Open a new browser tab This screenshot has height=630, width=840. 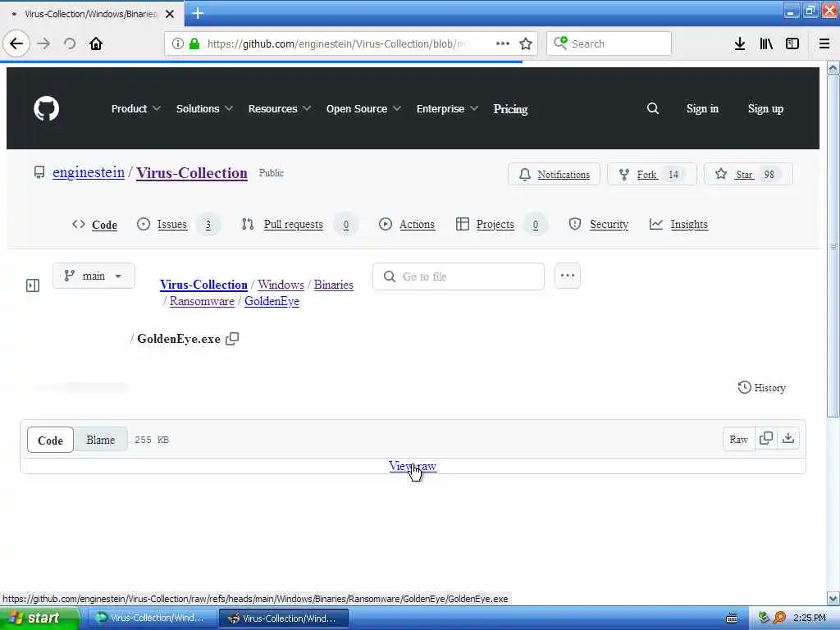[x=198, y=13]
